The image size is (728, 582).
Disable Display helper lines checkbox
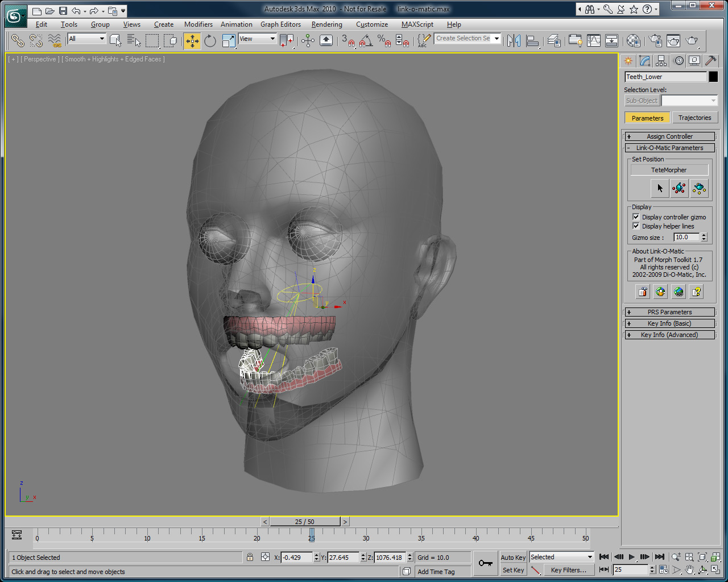[x=636, y=226]
